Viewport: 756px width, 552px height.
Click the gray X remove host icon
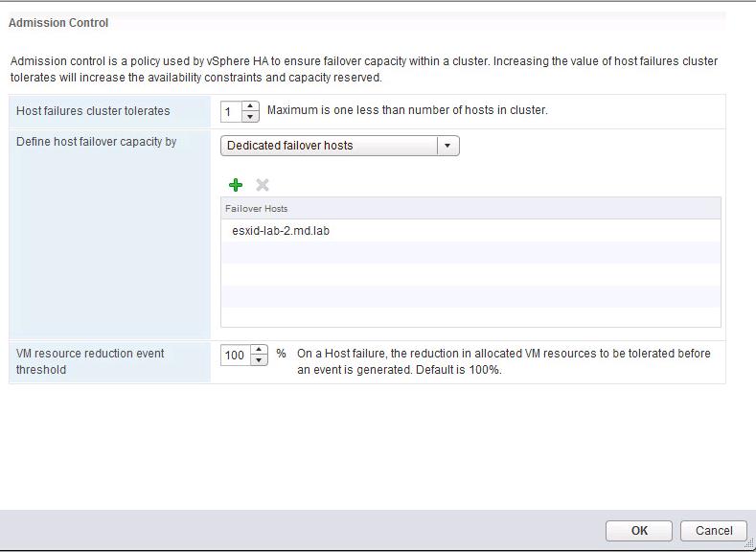[x=262, y=185]
